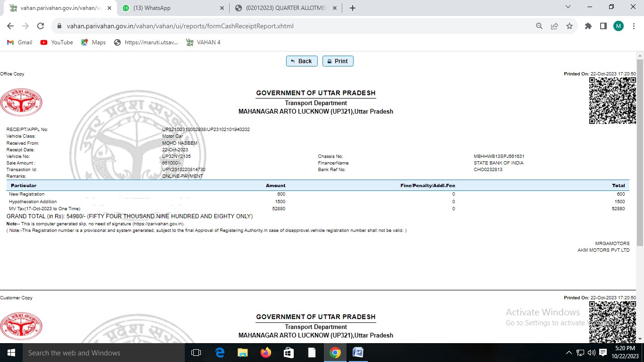The width and height of the screenshot is (644, 362).
Task: Open the profile avatar M
Action: click(619, 26)
